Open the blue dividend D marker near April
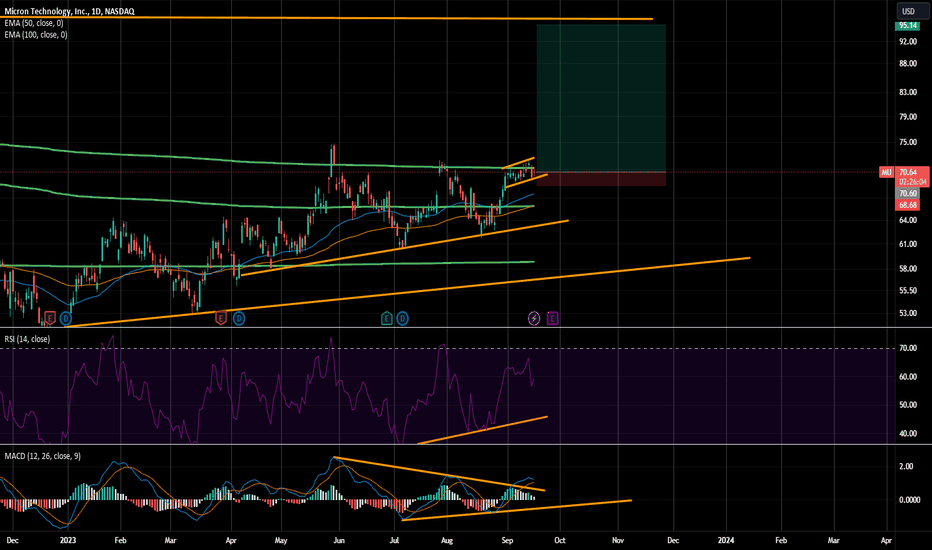932x550 pixels. coord(238,319)
